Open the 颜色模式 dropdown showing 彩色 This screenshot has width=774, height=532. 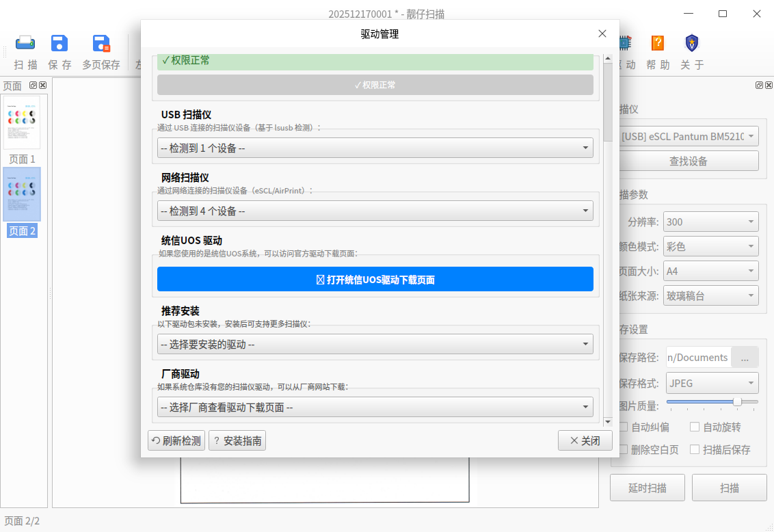[711, 246]
